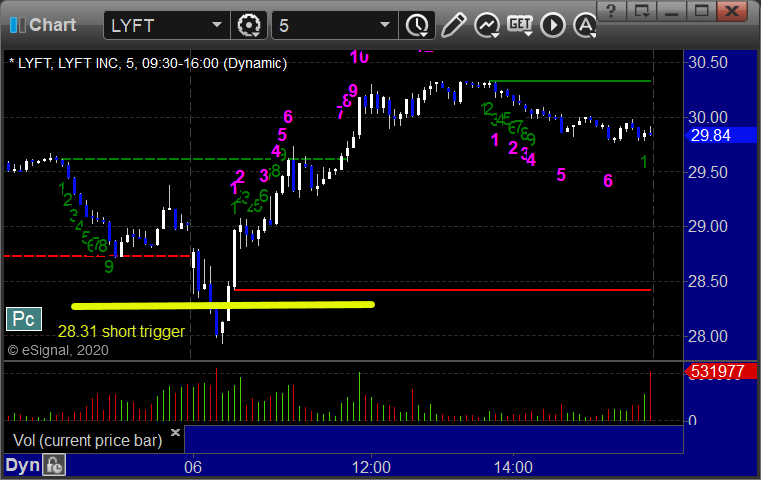This screenshot has width=761, height=480.
Task: Click the dashed green horizontal line
Action: pos(204,159)
